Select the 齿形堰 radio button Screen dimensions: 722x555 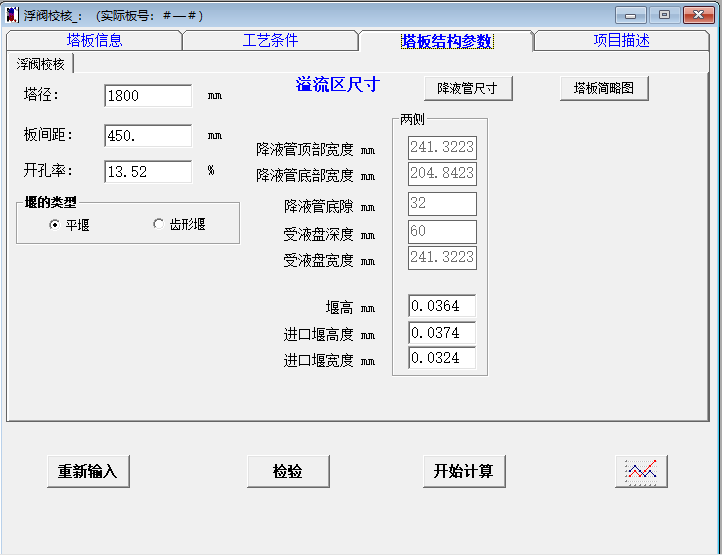(158, 224)
